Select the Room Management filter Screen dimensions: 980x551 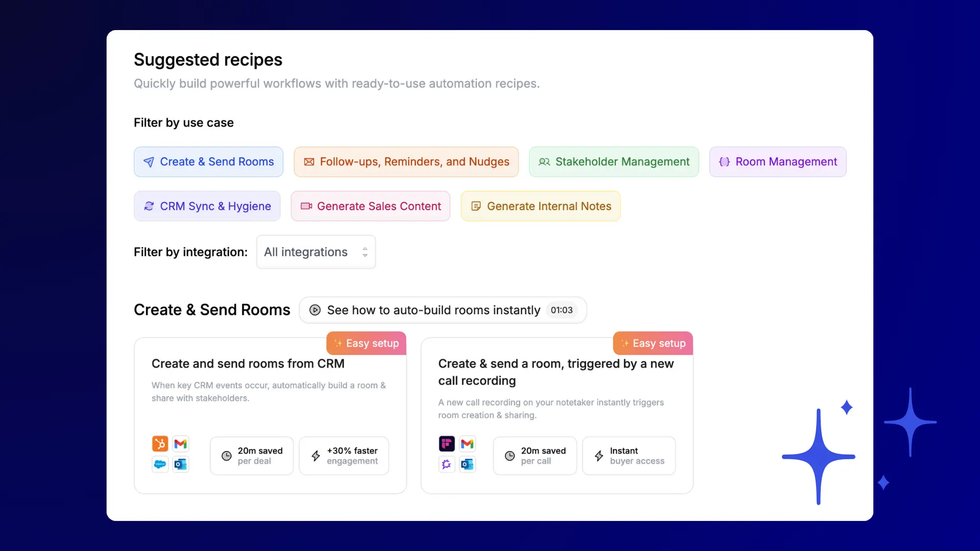(777, 162)
